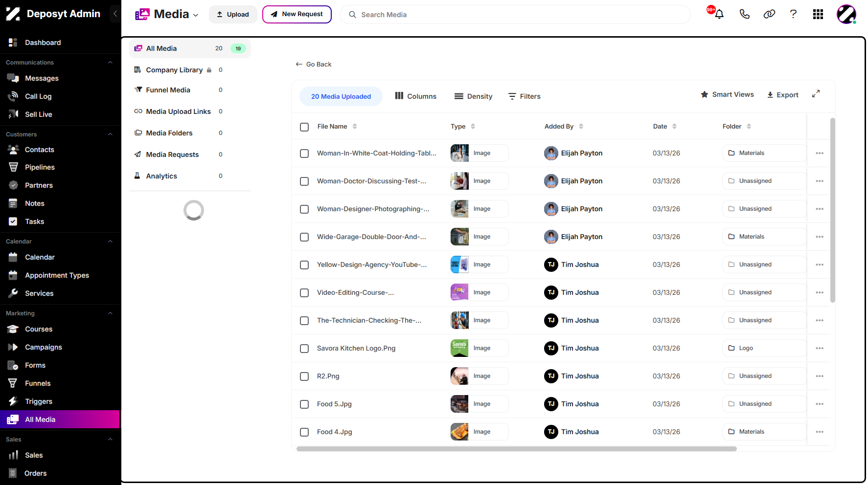Open row options for Savora Kitchen Logo.Png

820,348
